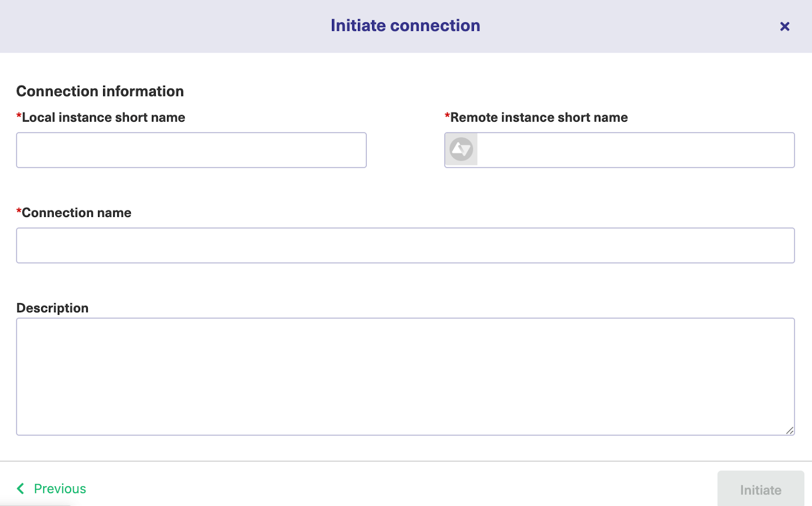Image resolution: width=812 pixels, height=506 pixels.
Task: Click the X icon in the dialog header
Action: 785,26
